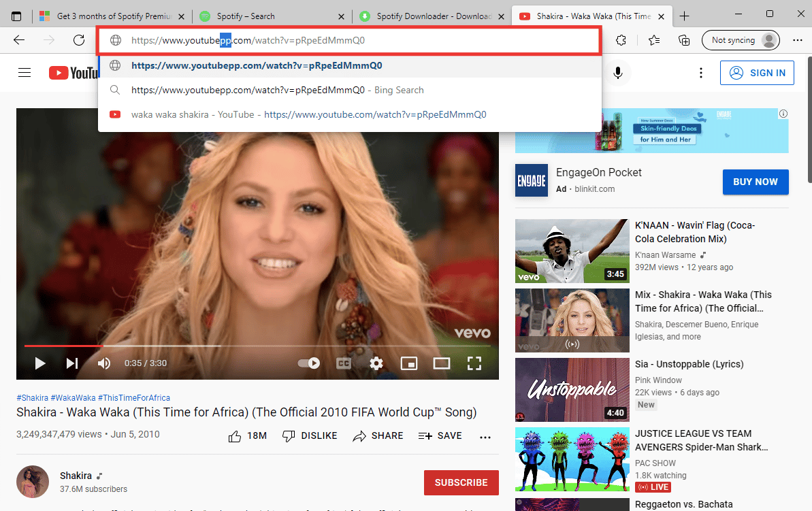The height and width of the screenshot is (511, 812).
Task: Open the Collections icon
Action: coord(683,40)
